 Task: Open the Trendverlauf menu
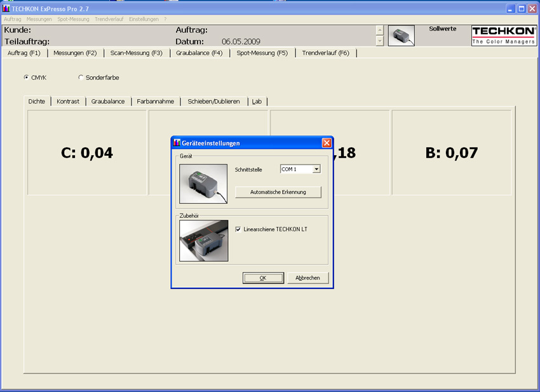click(x=109, y=19)
